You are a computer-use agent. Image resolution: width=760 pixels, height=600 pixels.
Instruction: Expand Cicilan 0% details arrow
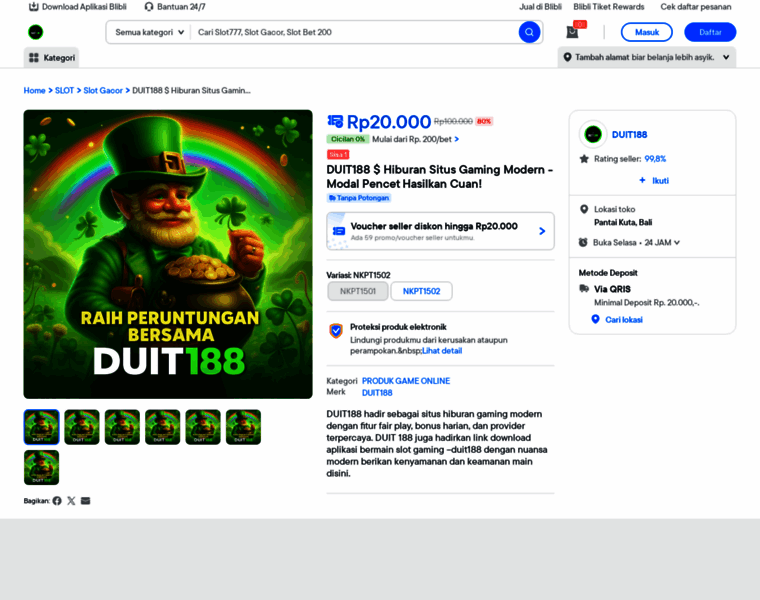coord(457,139)
